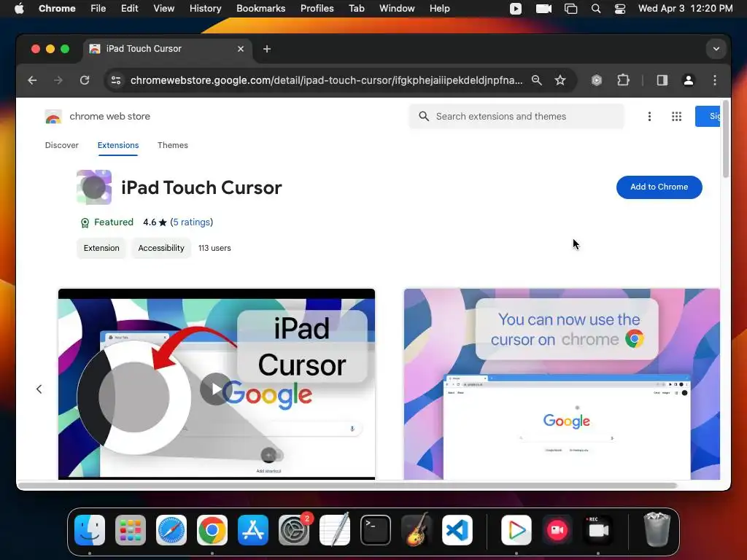
Task: Open System Settings from the Dock
Action: [294, 530]
